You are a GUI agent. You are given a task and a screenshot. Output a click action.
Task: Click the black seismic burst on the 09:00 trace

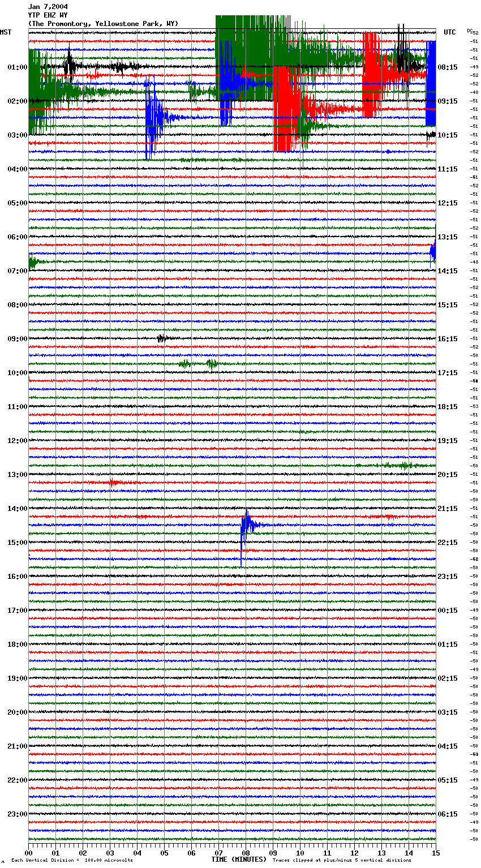pyautogui.click(x=163, y=338)
